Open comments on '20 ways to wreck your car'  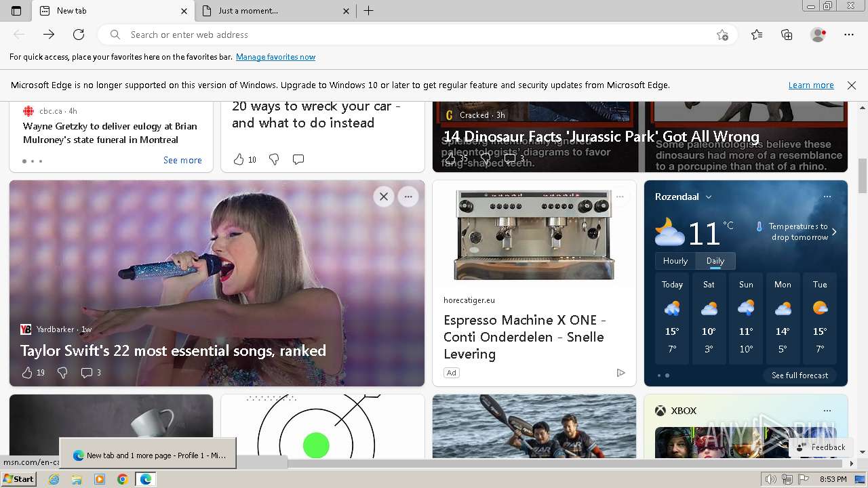[x=298, y=159]
